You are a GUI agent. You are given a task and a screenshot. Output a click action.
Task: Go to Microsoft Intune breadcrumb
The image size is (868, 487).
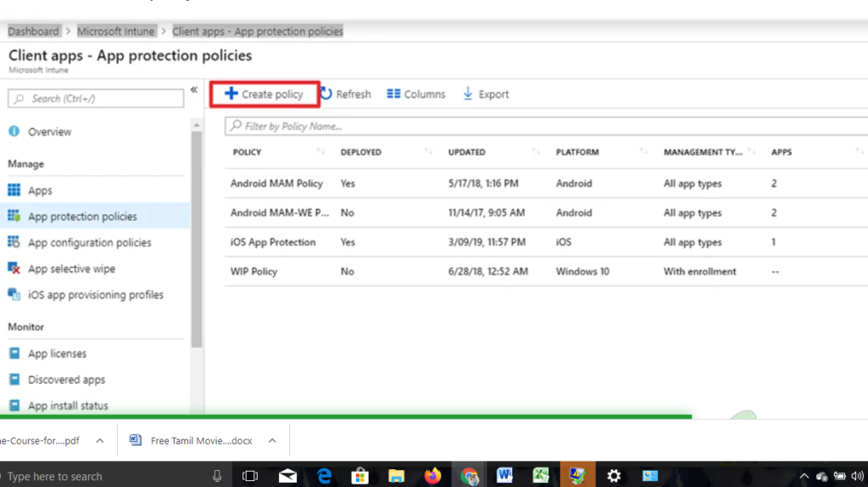pos(115,31)
